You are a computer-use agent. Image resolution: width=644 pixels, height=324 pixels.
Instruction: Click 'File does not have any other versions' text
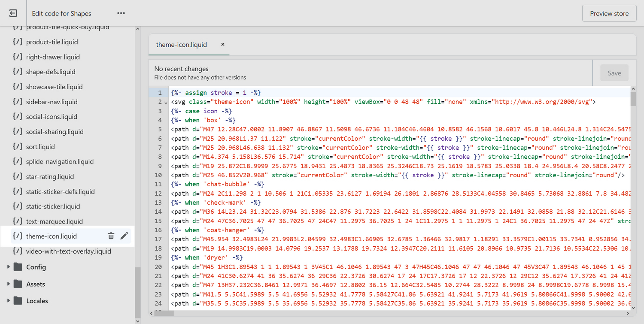pos(200,78)
